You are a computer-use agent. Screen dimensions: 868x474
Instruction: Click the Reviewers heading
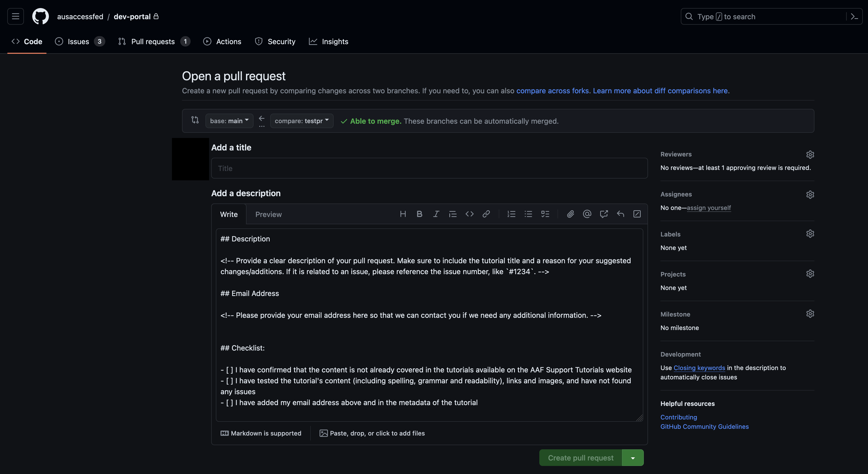[x=676, y=154]
